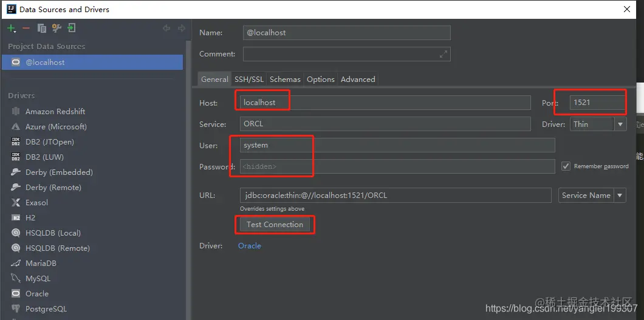Click the Service field containing ORCL
Image resolution: width=644 pixels, height=320 pixels.
coord(385,124)
